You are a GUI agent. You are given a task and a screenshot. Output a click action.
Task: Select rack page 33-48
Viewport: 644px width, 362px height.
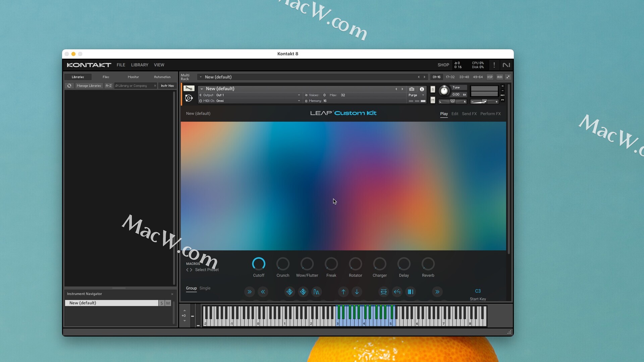coord(464,77)
